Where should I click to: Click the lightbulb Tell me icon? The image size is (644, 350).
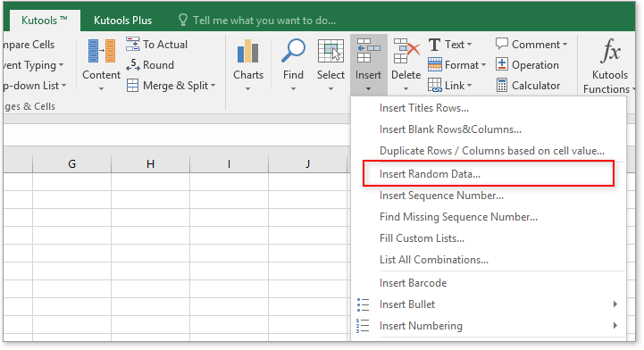click(183, 20)
